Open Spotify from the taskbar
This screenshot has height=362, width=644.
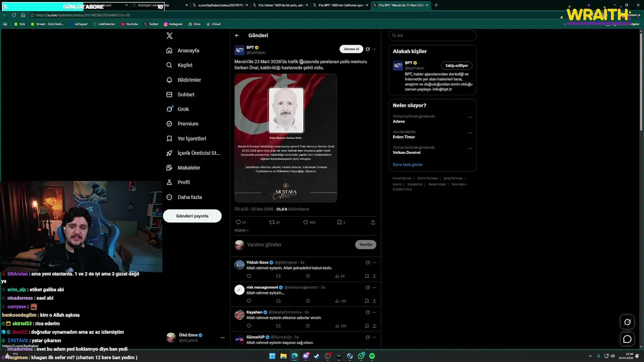pos(372,356)
